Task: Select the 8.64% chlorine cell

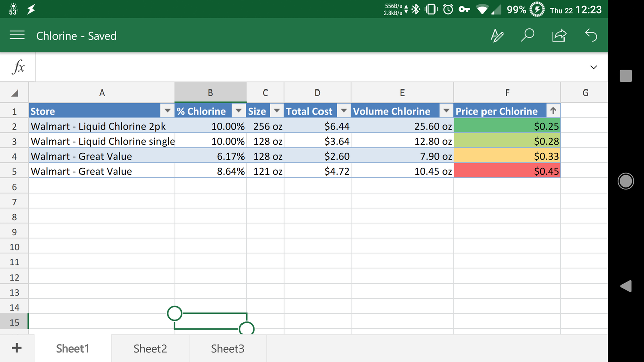Action: tap(210, 171)
